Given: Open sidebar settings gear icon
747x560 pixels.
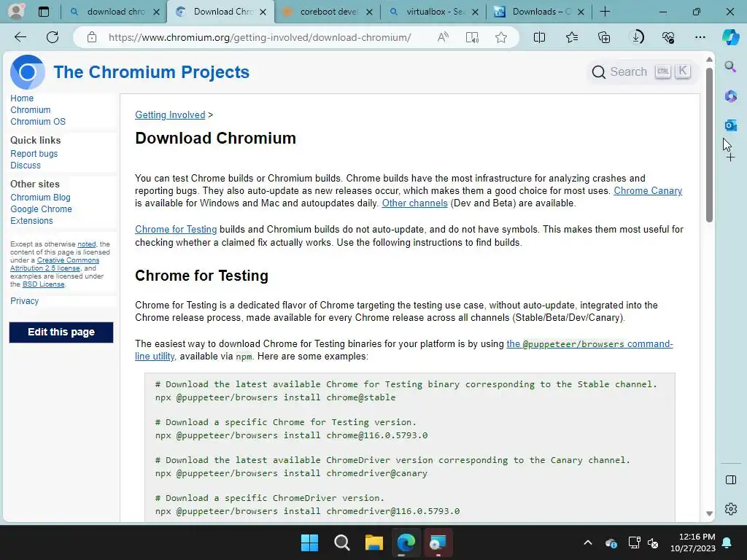Looking at the screenshot, I should pyautogui.click(x=730, y=509).
